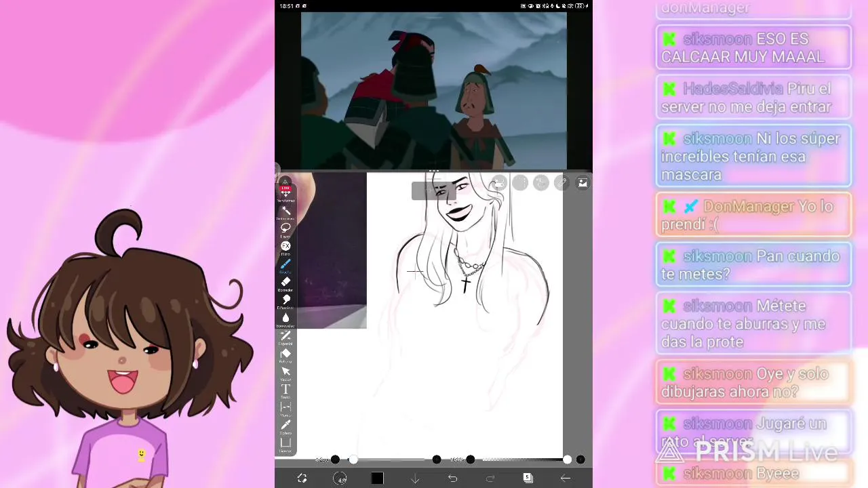This screenshot has height=488, width=868.
Task: Decrease opacity with minus button
Action: (471, 460)
